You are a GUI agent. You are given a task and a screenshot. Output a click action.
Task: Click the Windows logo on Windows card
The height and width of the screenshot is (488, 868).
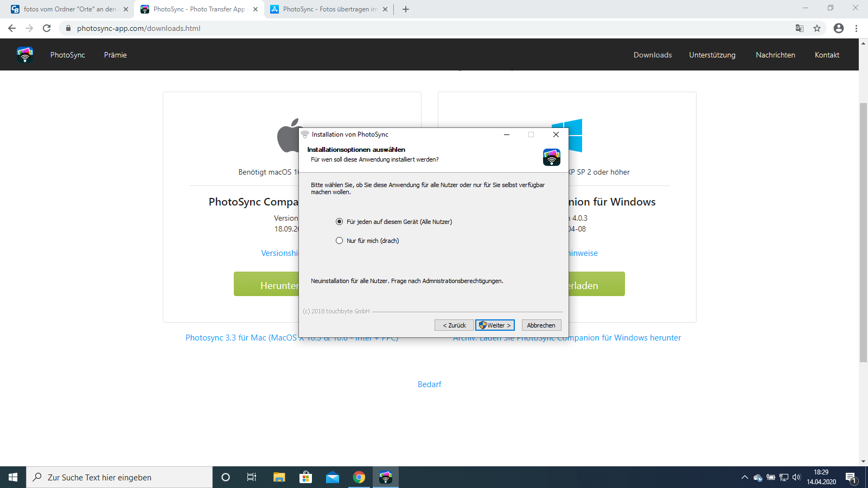(575, 136)
